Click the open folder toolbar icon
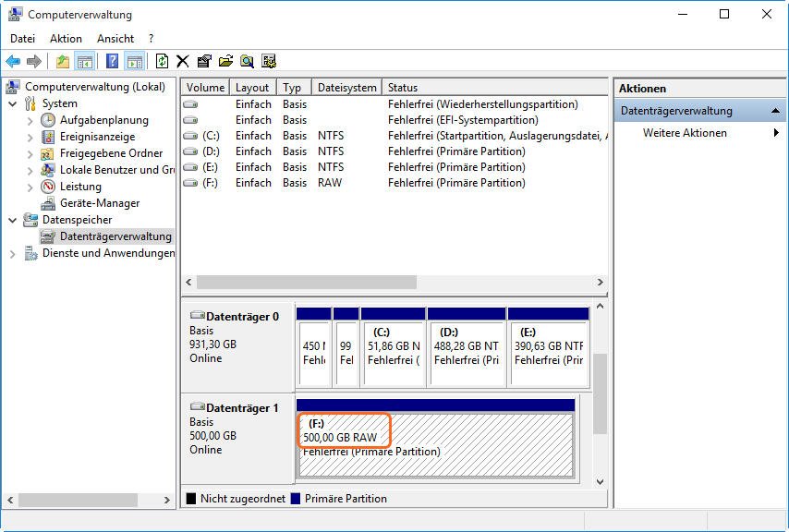 point(226,61)
